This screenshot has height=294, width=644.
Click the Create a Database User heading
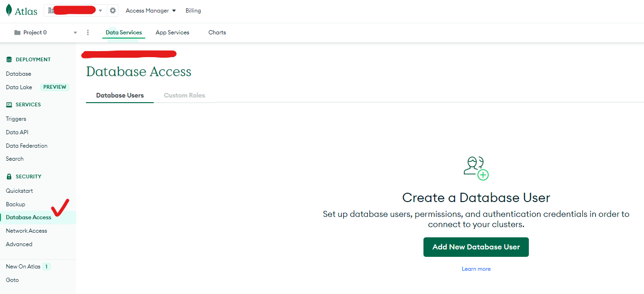coord(476,197)
